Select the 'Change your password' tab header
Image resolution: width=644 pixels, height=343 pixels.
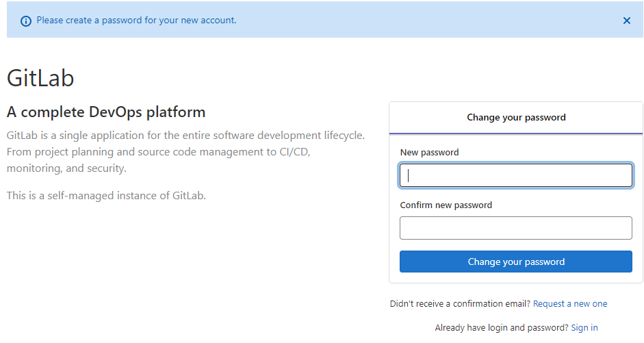point(516,118)
